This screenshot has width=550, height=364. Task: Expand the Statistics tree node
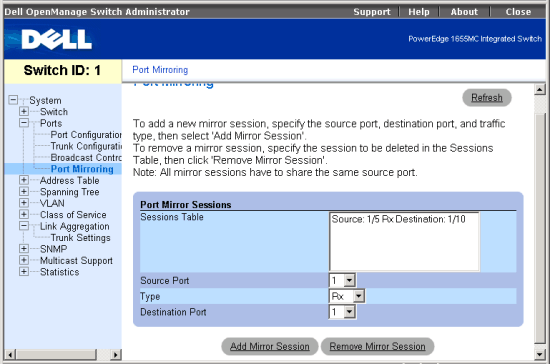[x=24, y=272]
